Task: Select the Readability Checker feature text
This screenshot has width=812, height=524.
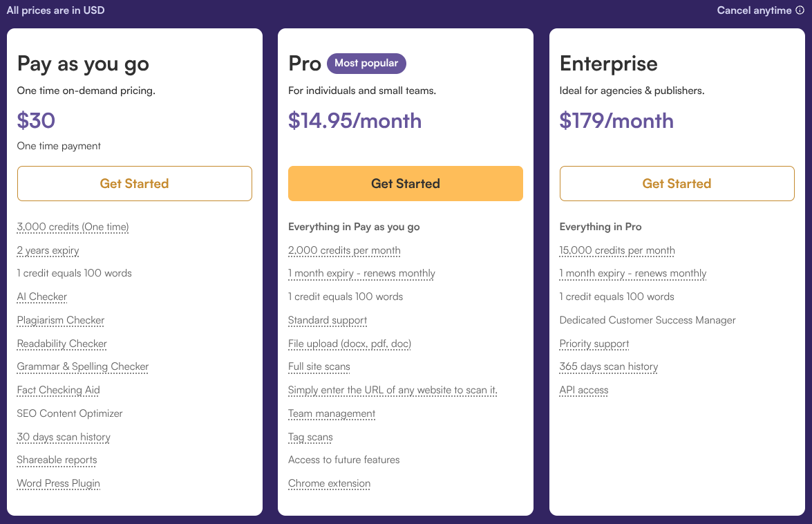Action: coord(62,344)
